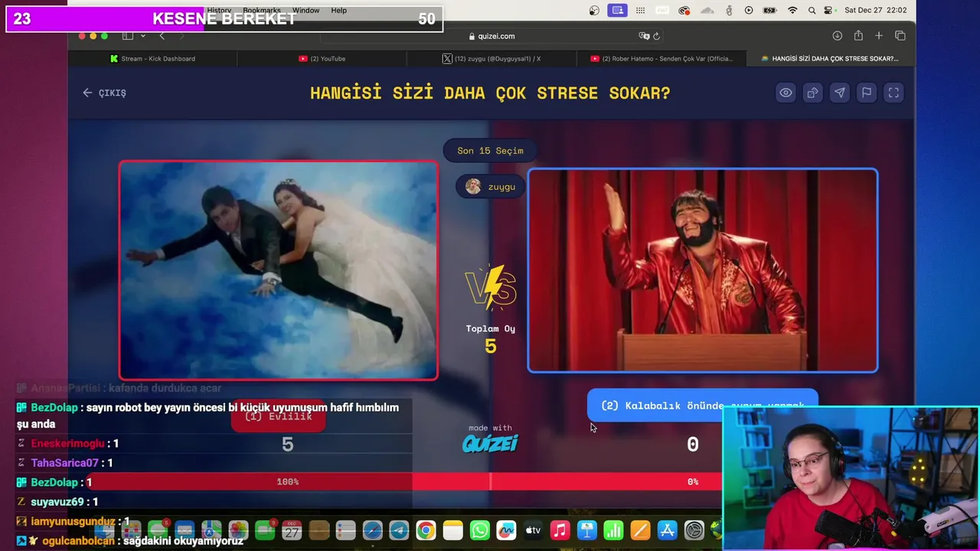This screenshot has height=551, width=980.
Task: Open Apple TV from the Dock
Action: [533, 530]
